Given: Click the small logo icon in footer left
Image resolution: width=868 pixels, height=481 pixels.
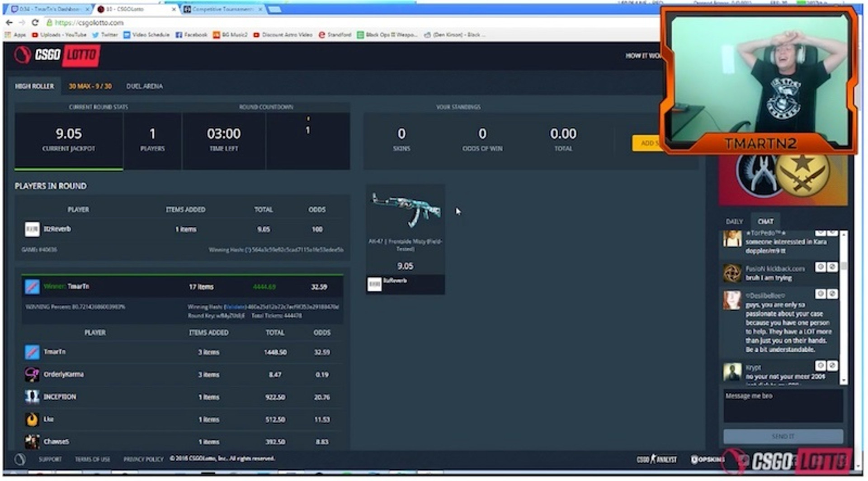Looking at the screenshot, I should coord(20,460).
